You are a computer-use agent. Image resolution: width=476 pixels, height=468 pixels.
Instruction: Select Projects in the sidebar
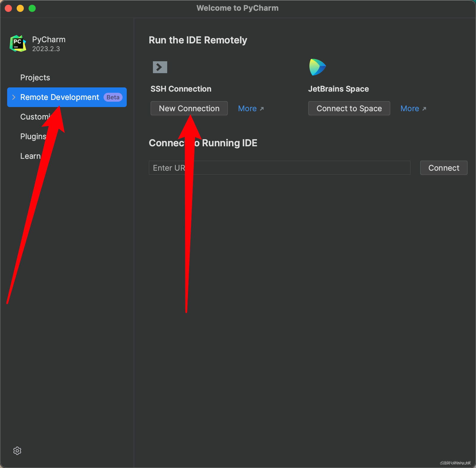point(35,77)
